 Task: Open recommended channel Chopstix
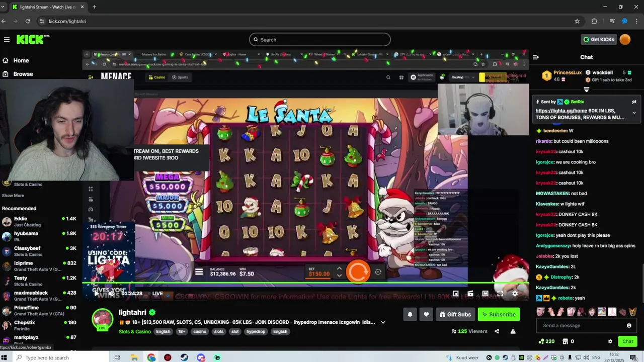click(x=39, y=325)
